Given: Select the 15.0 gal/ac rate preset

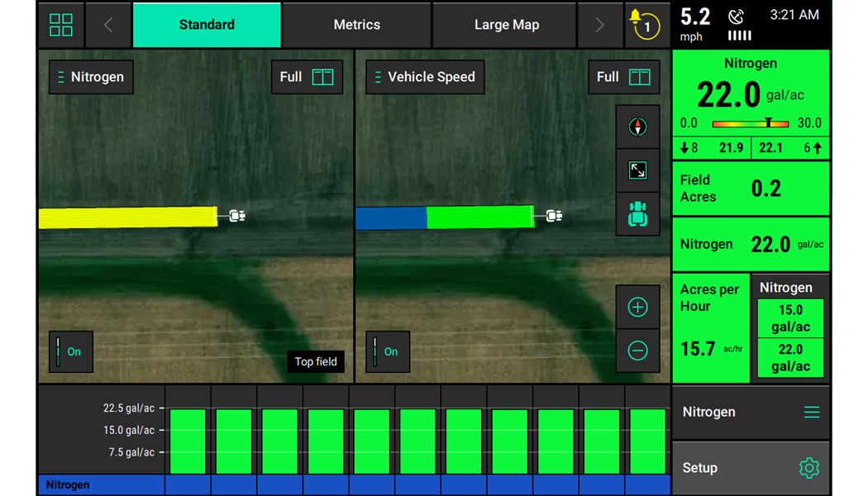Looking at the screenshot, I should coord(790,318).
